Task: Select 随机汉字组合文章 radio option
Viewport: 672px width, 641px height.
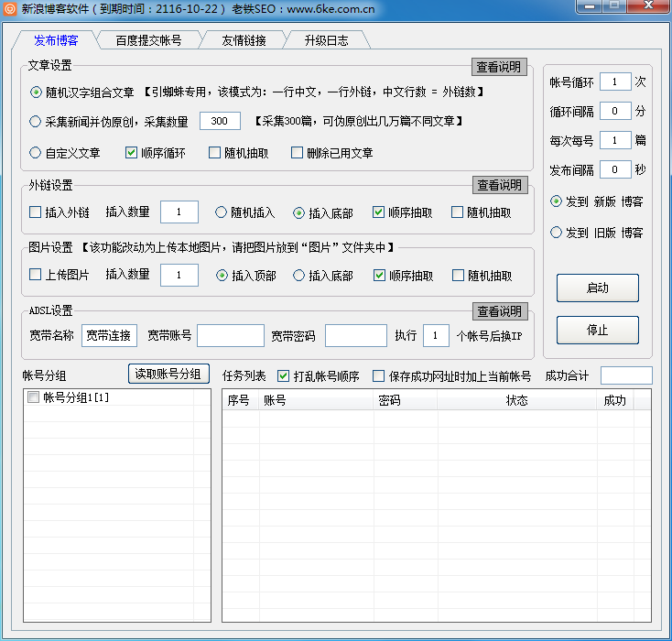Action: [x=36, y=92]
